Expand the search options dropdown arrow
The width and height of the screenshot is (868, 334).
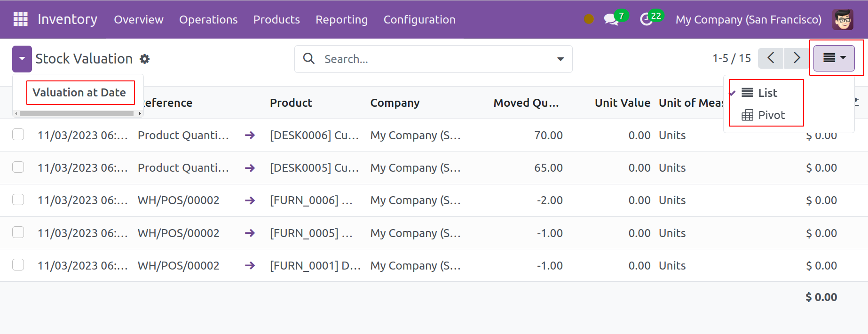560,59
